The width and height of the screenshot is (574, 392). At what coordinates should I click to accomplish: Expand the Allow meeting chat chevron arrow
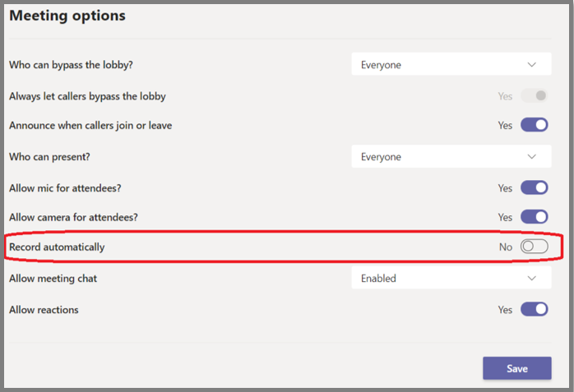[532, 279]
